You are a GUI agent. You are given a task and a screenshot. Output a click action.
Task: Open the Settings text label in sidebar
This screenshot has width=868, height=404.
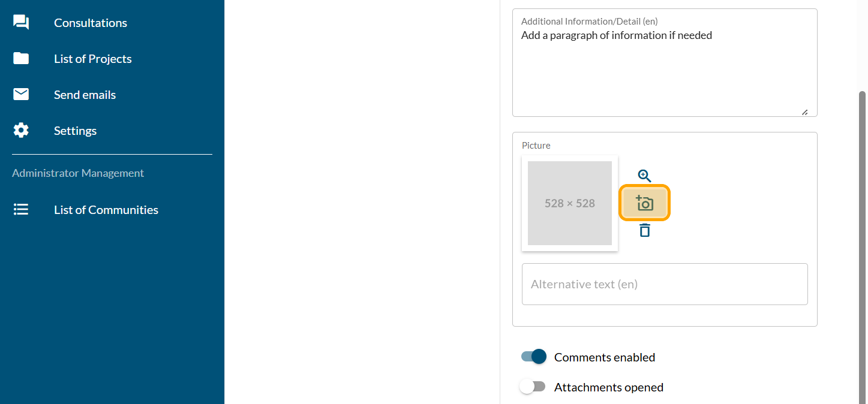click(x=75, y=131)
